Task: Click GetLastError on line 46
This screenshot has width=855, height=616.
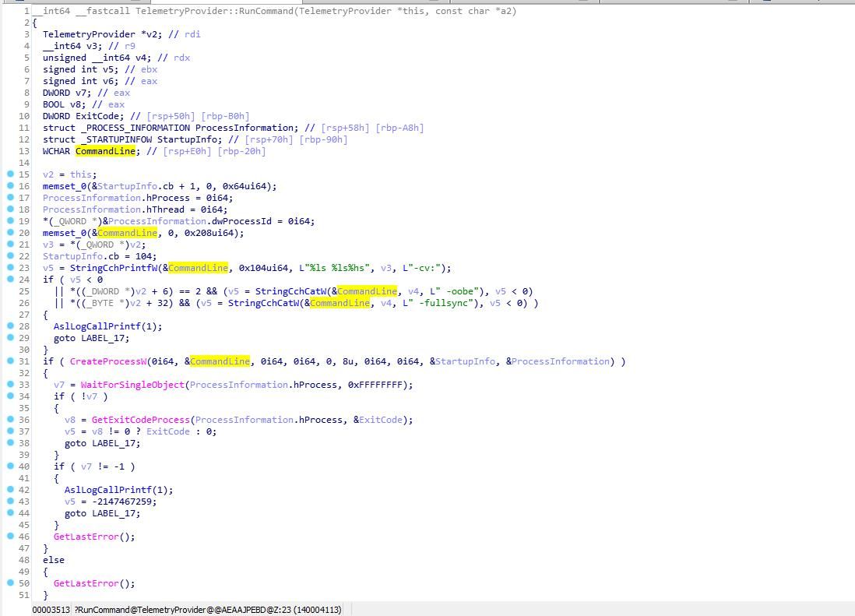Action: click(x=86, y=537)
